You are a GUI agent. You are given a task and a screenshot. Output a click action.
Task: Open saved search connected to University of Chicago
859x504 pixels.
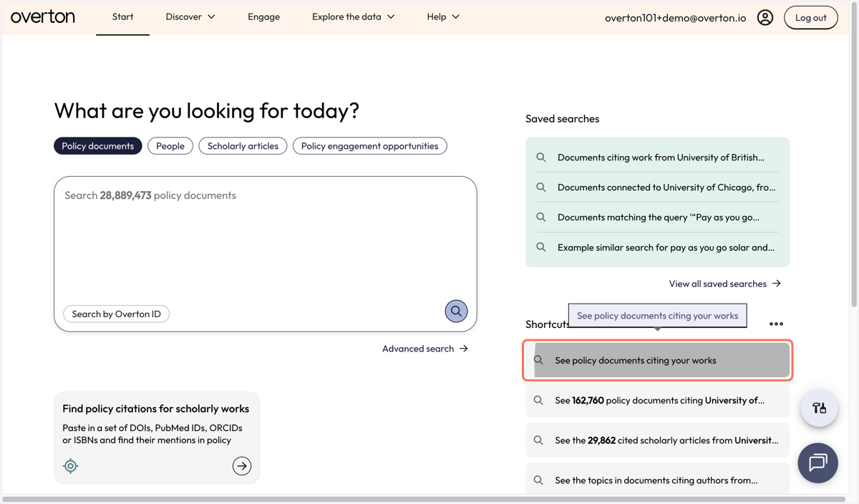[657, 188]
